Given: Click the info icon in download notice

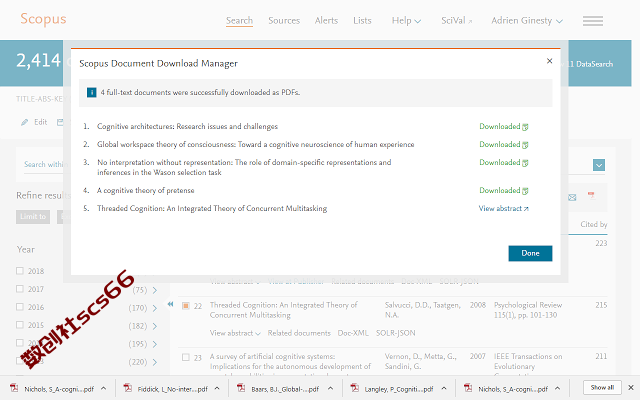Looking at the screenshot, I should pos(91,93).
